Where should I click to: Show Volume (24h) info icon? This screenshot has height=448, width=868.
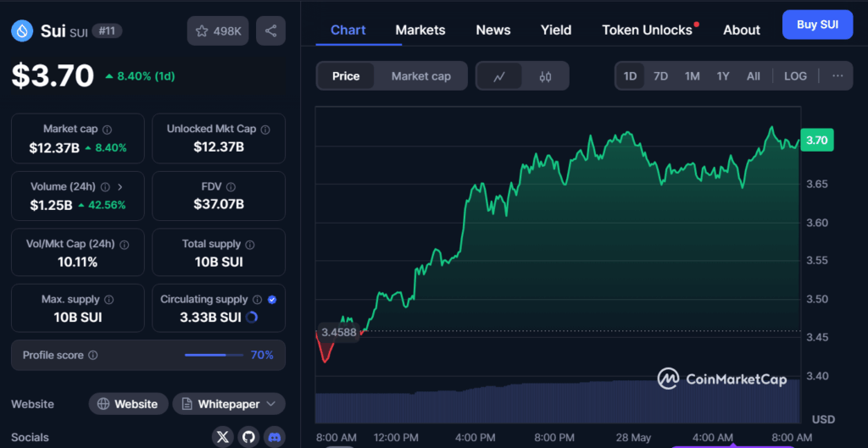105,187
